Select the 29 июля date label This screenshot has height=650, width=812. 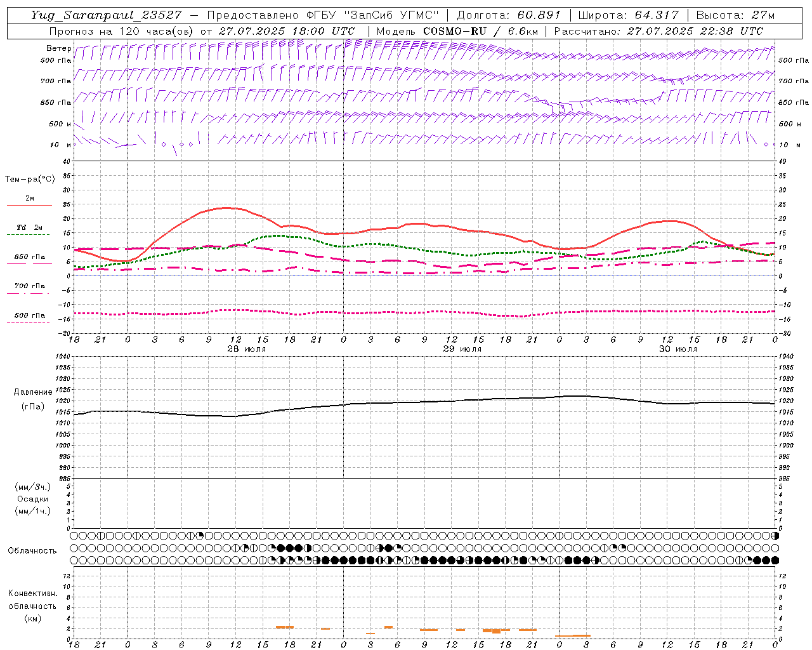pyautogui.click(x=462, y=349)
